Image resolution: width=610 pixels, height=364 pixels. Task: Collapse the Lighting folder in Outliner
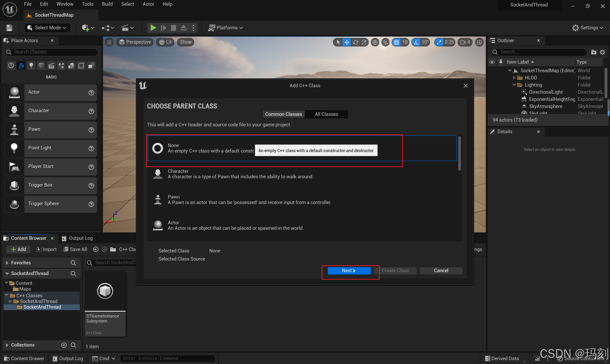click(514, 85)
